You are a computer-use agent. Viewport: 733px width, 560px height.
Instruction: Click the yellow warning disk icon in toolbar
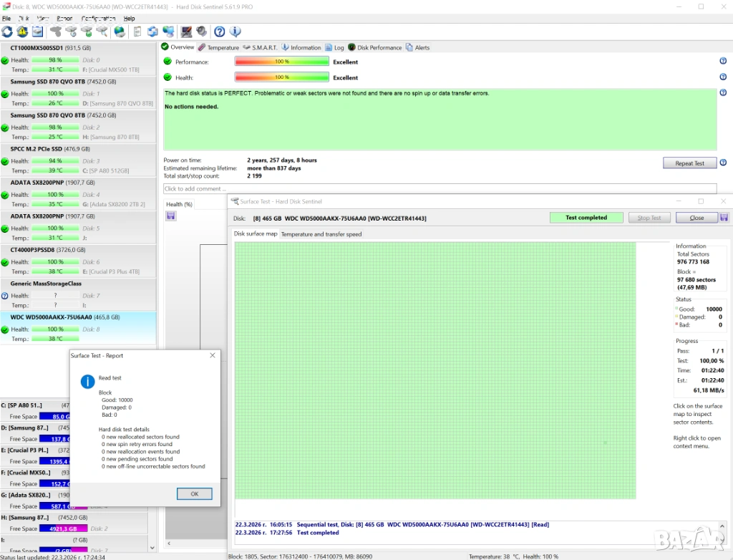tap(22, 32)
